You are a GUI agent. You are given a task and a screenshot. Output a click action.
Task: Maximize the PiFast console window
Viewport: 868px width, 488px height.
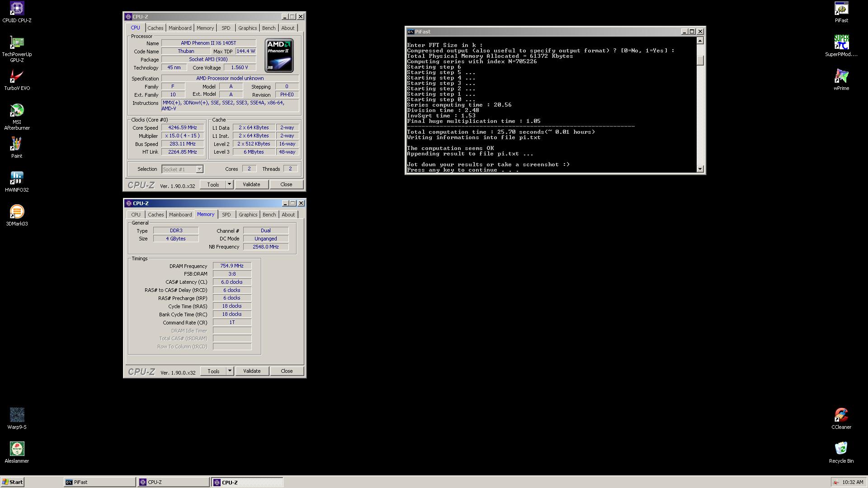pyautogui.click(x=692, y=32)
